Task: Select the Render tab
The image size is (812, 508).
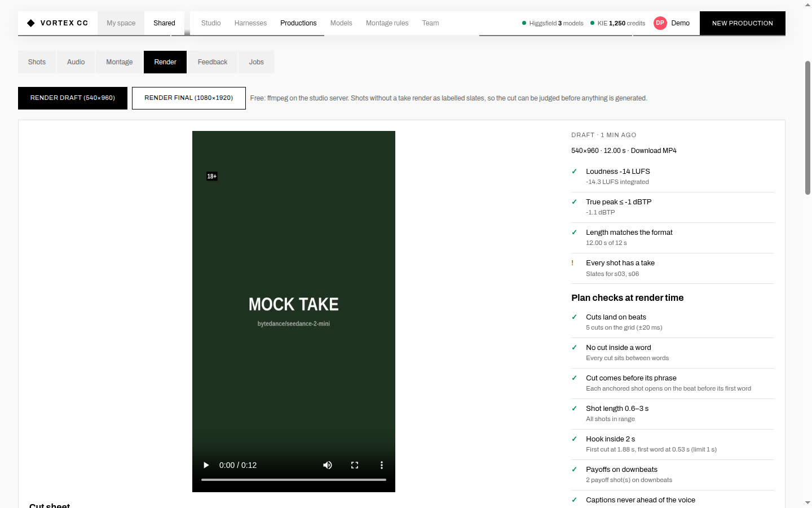Action: tap(165, 62)
